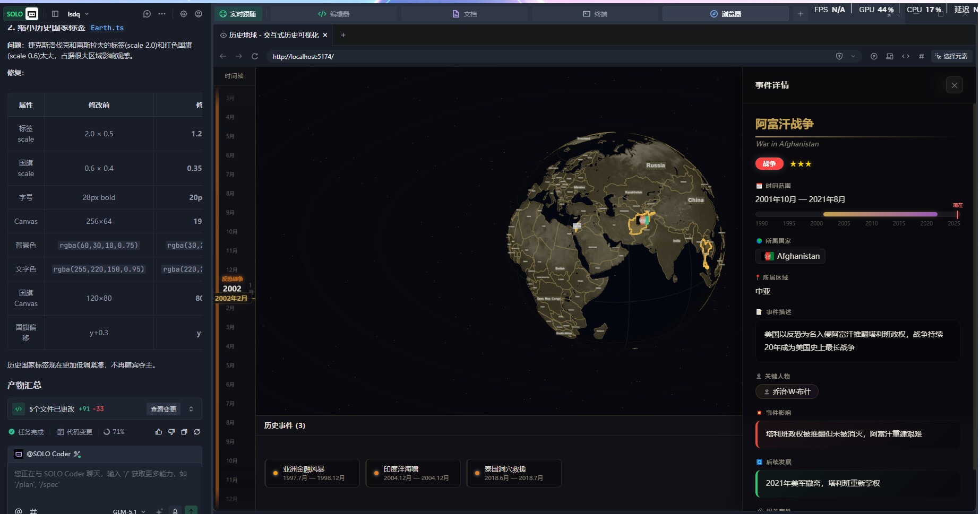This screenshot has width=980, height=514.
Task: Start a new chat with plus bubble icon
Action: pyautogui.click(x=147, y=14)
